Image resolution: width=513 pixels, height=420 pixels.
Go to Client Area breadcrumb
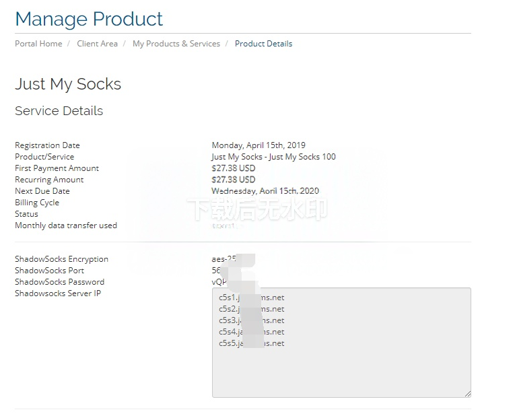(97, 44)
